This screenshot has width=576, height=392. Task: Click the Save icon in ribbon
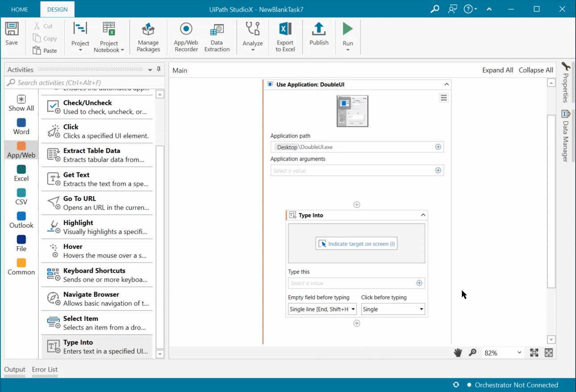[12, 34]
